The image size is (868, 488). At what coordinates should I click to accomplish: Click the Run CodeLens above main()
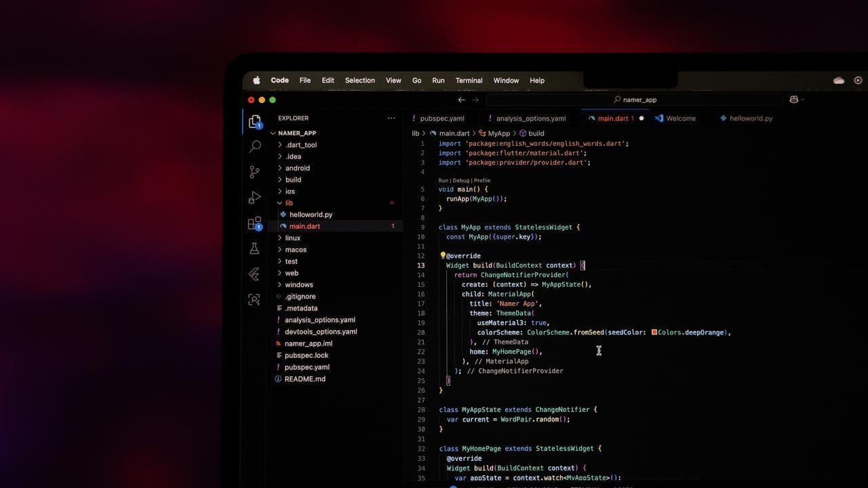(x=443, y=180)
